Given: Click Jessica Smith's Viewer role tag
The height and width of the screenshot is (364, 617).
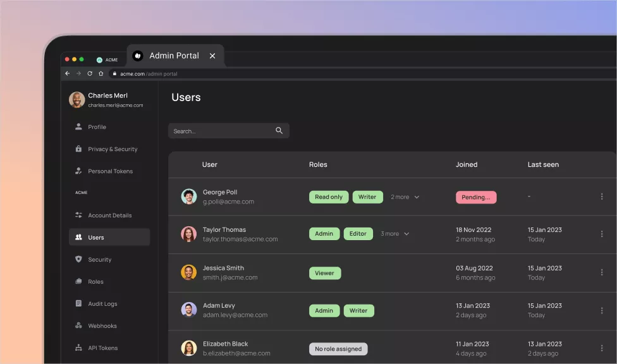Looking at the screenshot, I should click(325, 273).
